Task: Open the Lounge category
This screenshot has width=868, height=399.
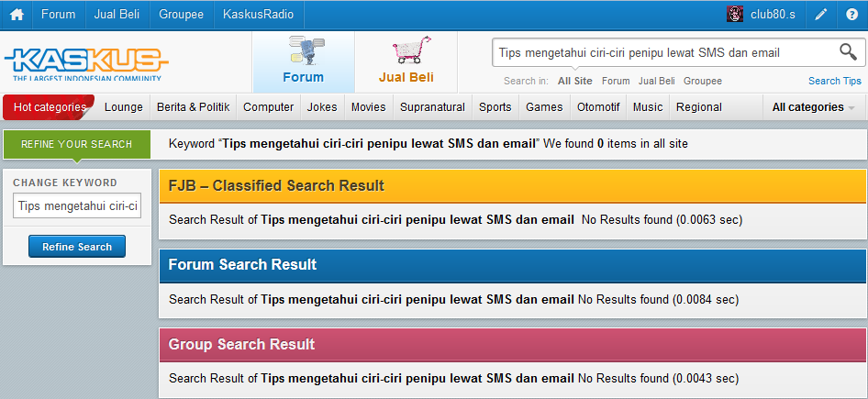Action: (124, 107)
